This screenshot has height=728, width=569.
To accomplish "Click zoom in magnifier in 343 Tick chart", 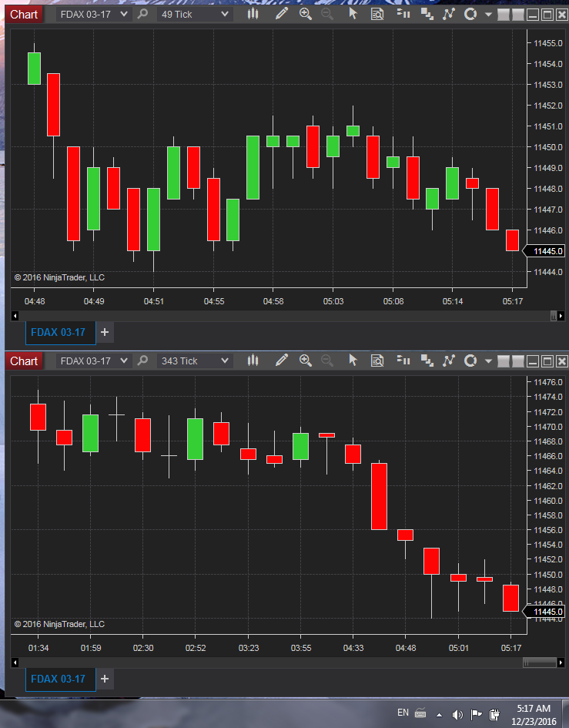I will tap(306, 361).
